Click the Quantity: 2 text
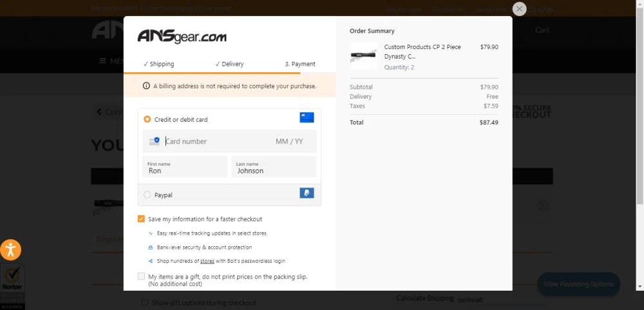This screenshot has height=310, width=644. coord(399,68)
